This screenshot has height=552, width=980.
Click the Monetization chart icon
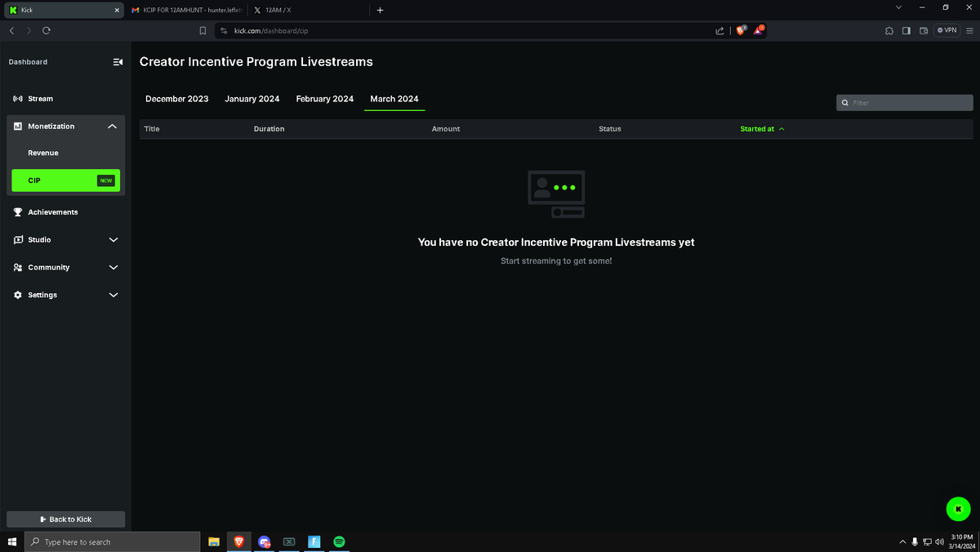click(x=18, y=127)
